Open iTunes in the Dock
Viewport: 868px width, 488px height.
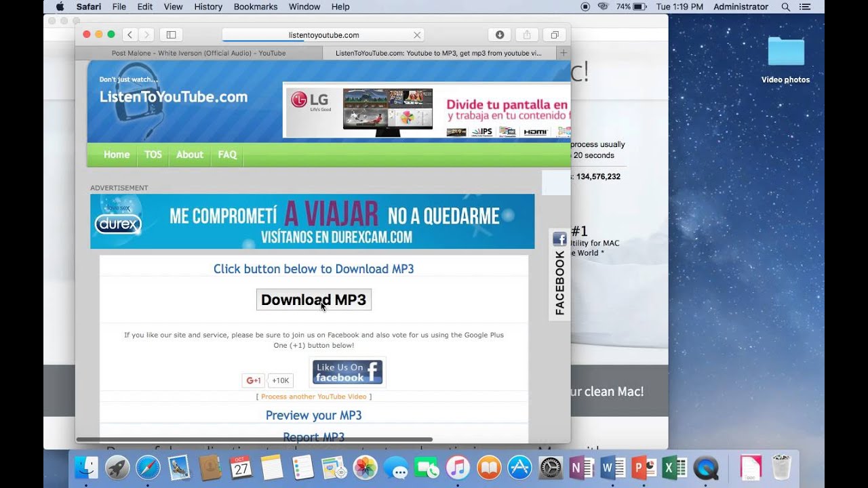[x=458, y=468]
